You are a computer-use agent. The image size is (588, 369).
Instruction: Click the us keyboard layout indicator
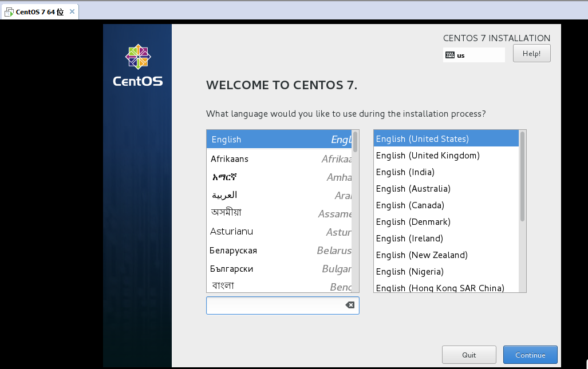click(474, 55)
